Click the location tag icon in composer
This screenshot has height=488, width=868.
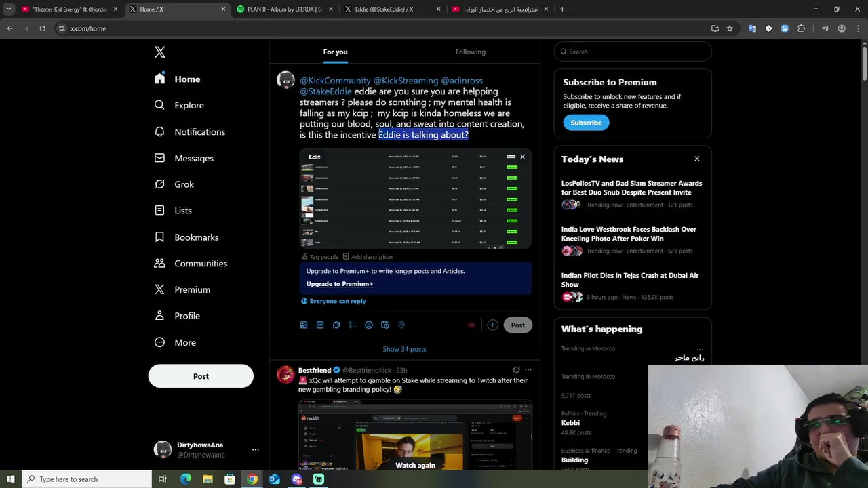coord(401,325)
